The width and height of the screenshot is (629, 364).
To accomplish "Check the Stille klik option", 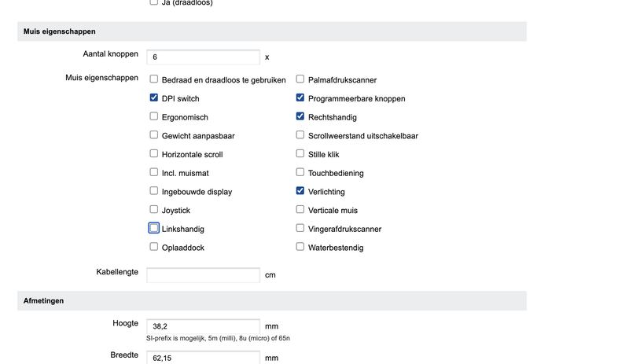I will tap(300, 154).
